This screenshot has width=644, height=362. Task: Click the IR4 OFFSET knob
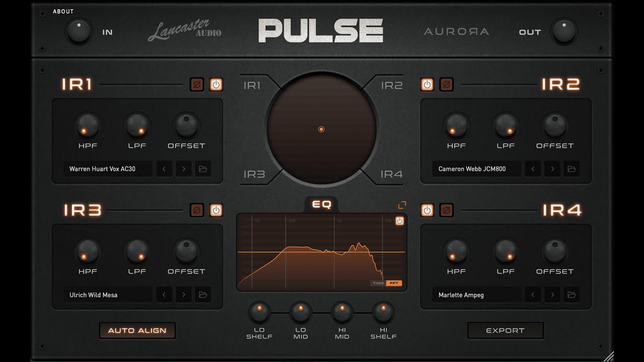coord(555,251)
